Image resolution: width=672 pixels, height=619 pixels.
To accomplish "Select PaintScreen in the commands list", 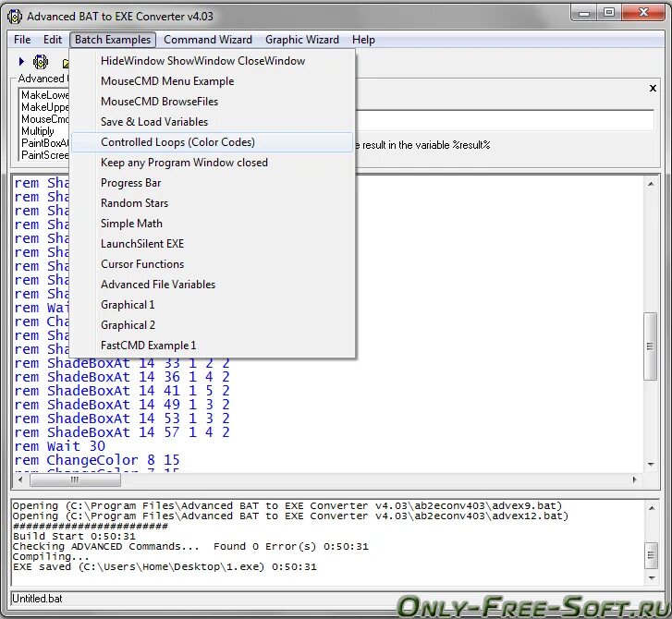I will point(44,155).
